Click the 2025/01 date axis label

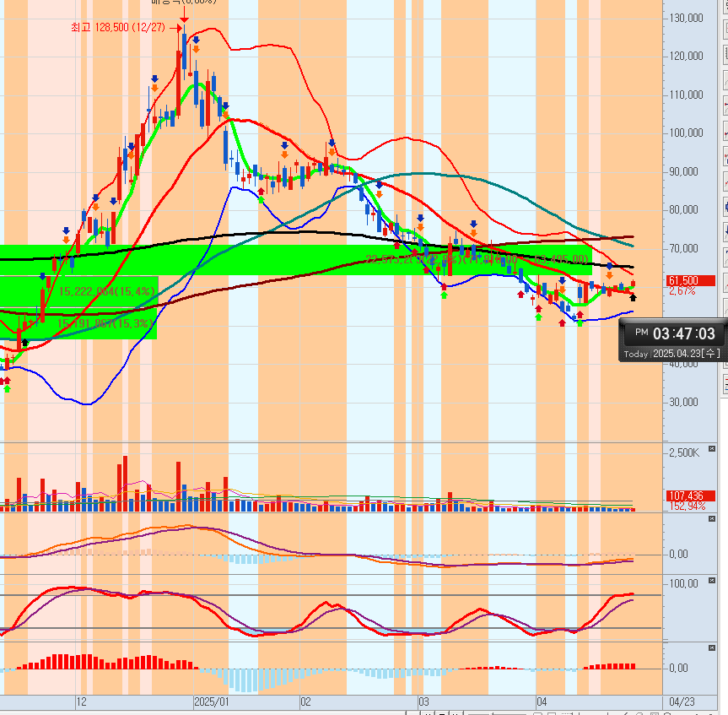212,701
